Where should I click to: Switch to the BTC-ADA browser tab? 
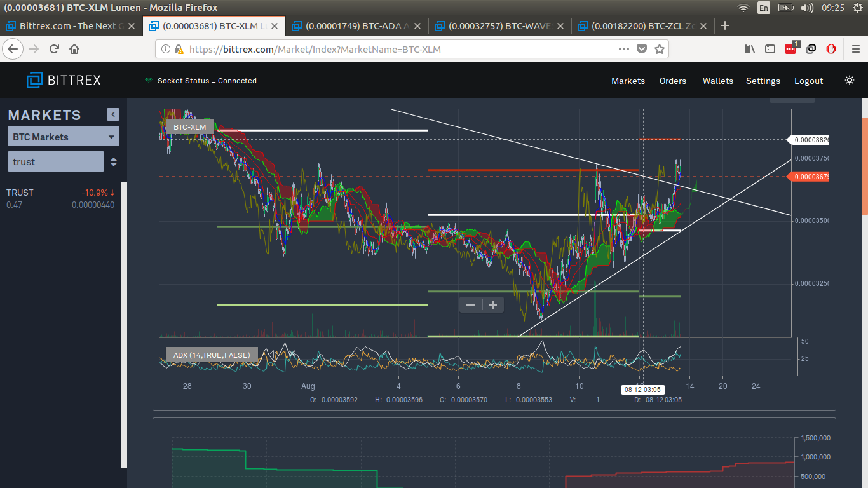tap(356, 26)
